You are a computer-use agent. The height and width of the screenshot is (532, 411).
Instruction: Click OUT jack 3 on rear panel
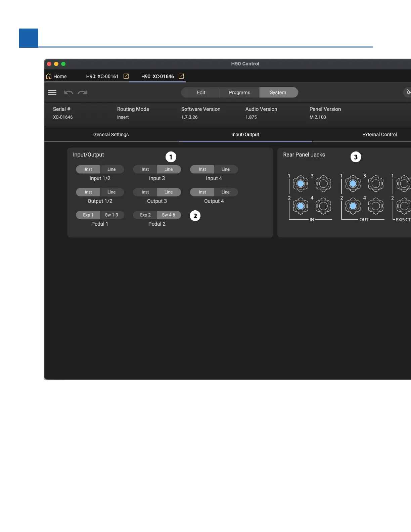[376, 184]
